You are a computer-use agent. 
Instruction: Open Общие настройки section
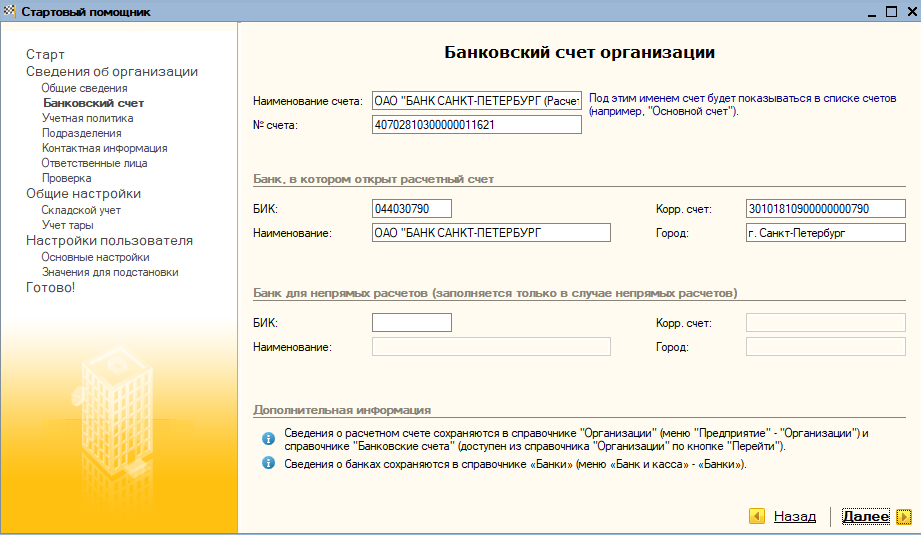[x=83, y=194]
